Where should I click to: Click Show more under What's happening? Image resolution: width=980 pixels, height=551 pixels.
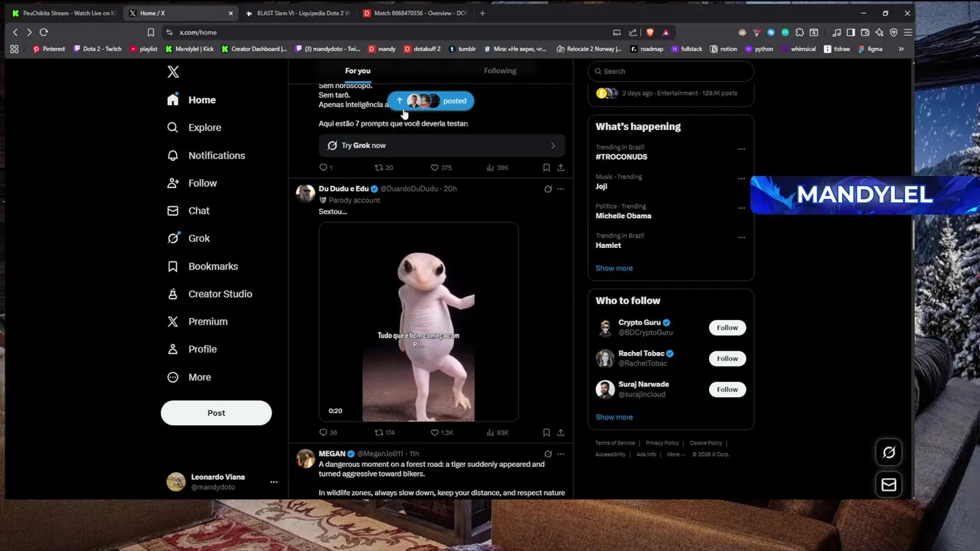(614, 269)
